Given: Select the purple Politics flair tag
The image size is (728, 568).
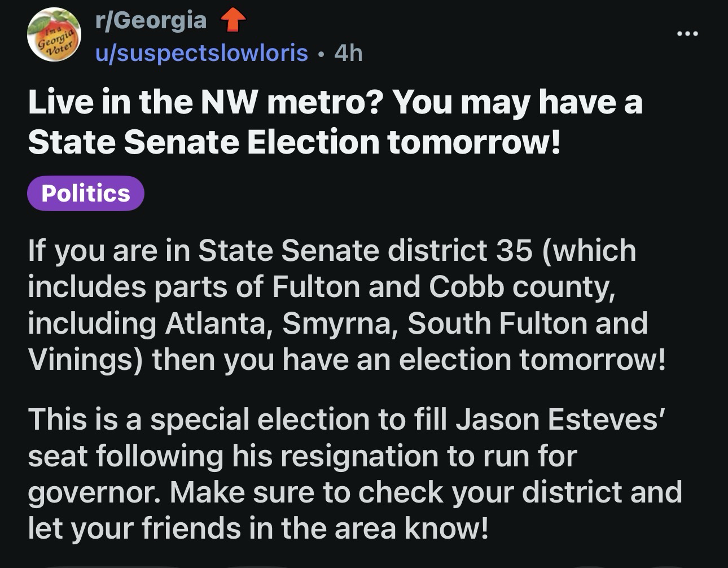Looking at the screenshot, I should pos(86,194).
